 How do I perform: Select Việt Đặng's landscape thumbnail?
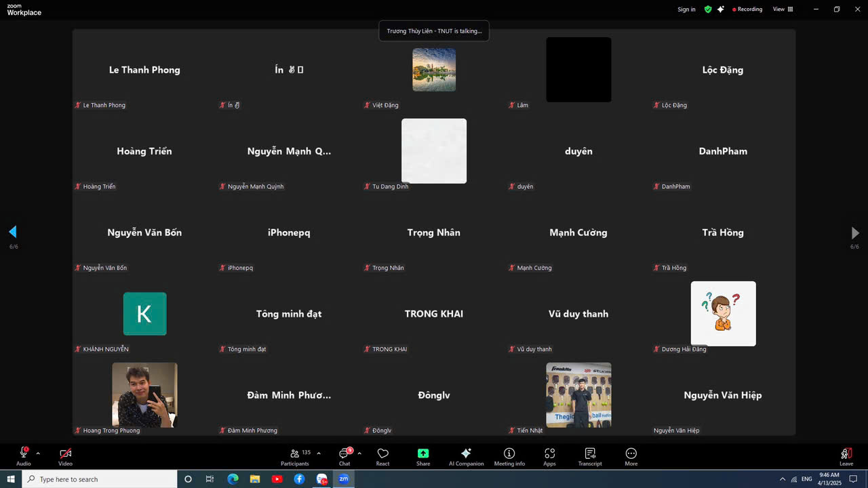point(434,70)
